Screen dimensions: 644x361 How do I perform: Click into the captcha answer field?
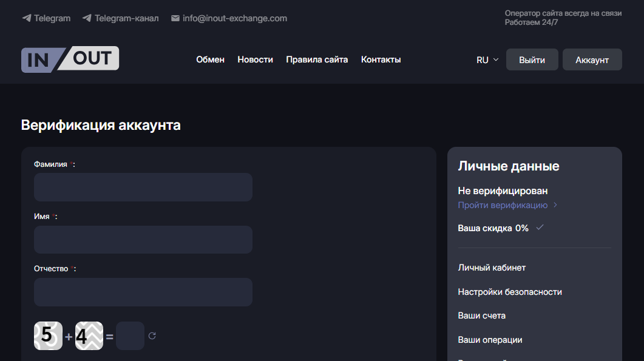pyautogui.click(x=130, y=336)
